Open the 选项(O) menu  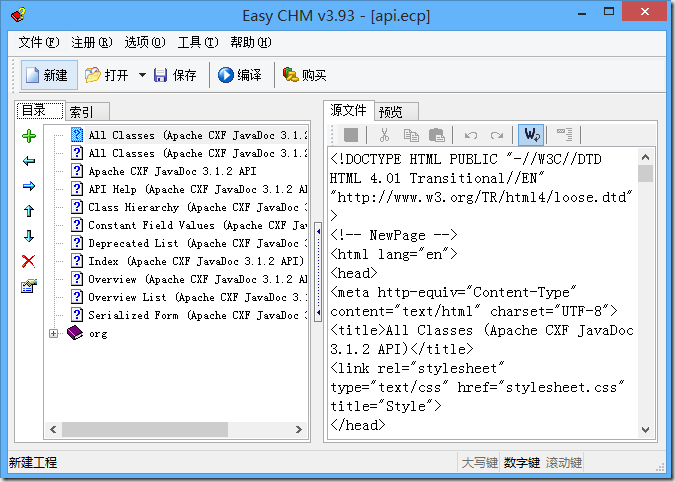[x=145, y=42]
